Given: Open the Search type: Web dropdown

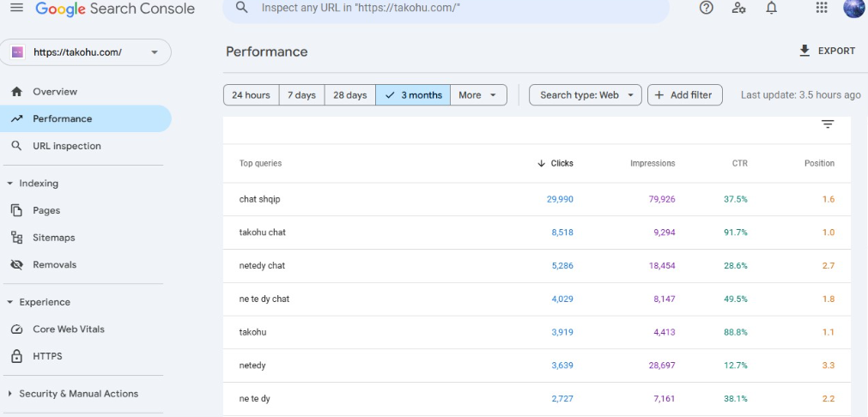Looking at the screenshot, I should click(x=586, y=95).
